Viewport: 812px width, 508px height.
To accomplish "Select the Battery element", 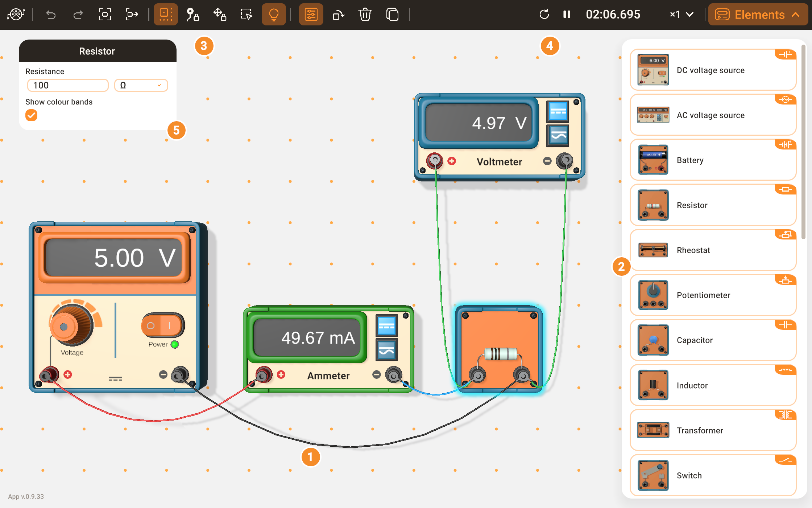I will point(713,160).
